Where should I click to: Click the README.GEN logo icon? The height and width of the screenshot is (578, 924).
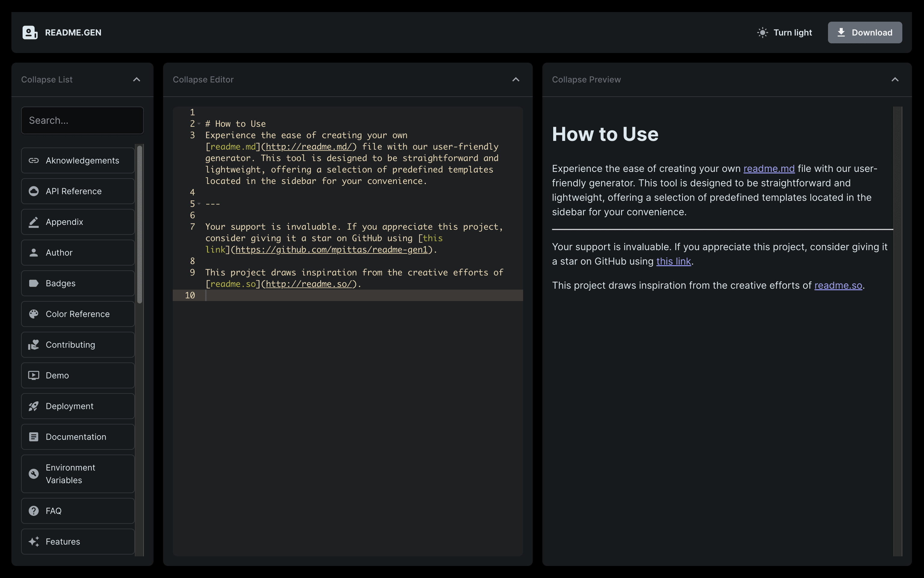point(30,33)
